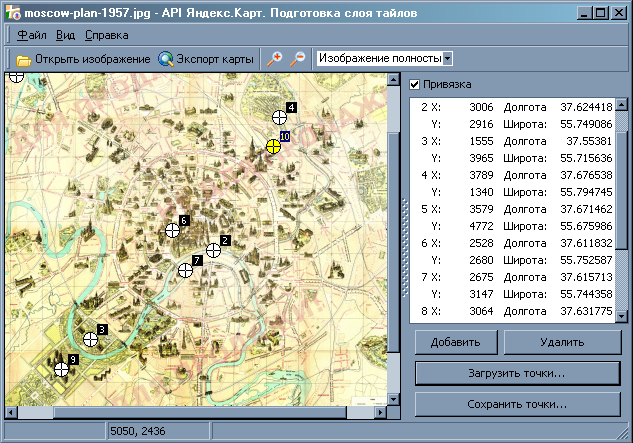Select point 4 longitude 37.676538
Image resolution: width=633 pixels, height=443 pixels.
(x=586, y=175)
